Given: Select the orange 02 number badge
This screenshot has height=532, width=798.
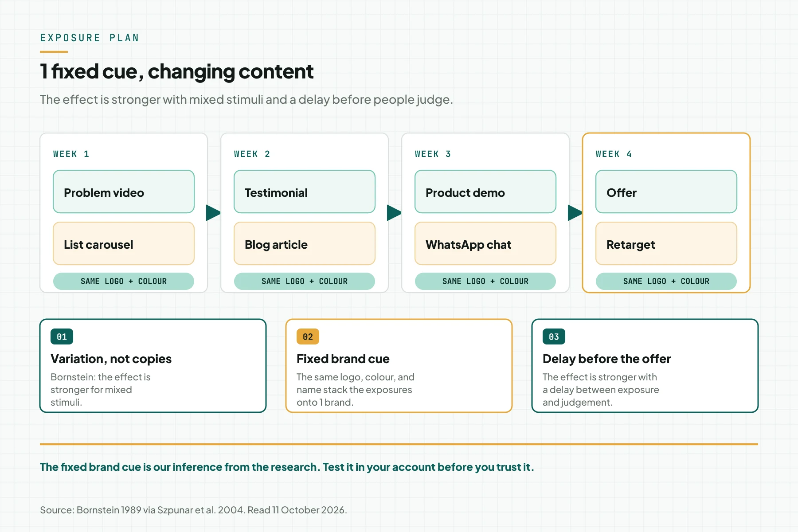Looking at the screenshot, I should 308,336.
